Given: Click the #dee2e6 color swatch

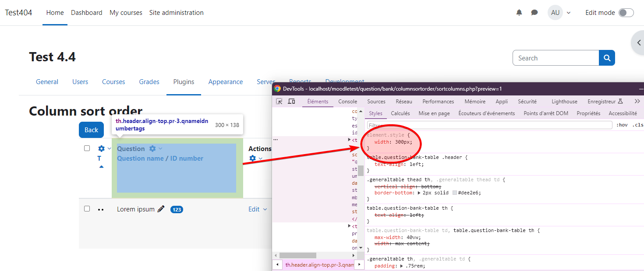Looking at the screenshot, I should coord(455,193).
